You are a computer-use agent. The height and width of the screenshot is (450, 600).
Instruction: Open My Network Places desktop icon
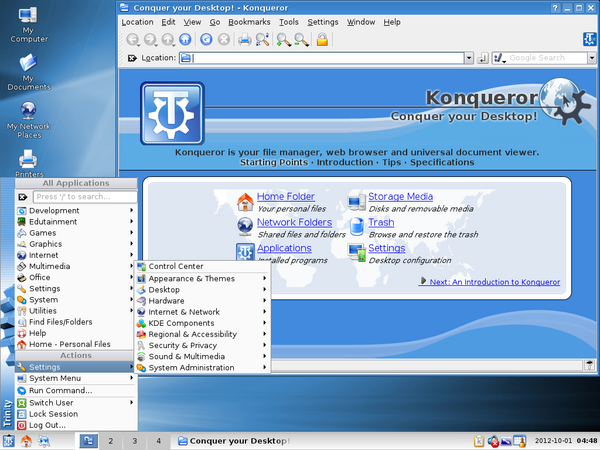click(28, 111)
